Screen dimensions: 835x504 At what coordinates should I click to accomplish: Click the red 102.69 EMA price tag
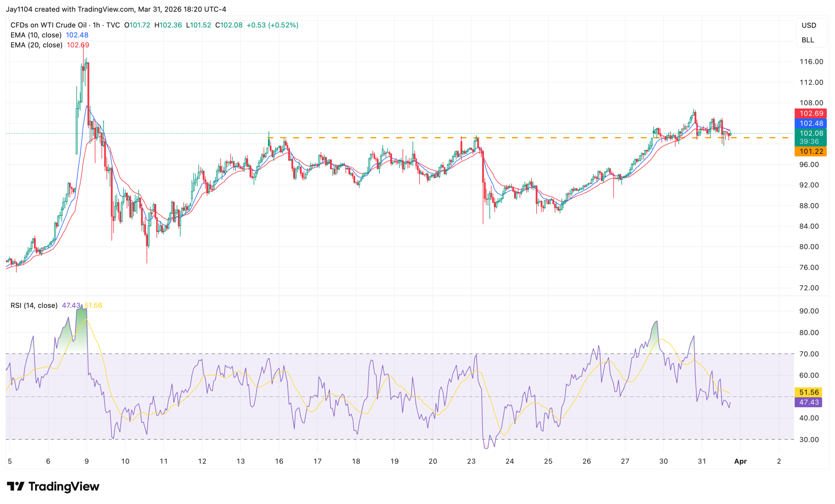pyautogui.click(x=811, y=113)
